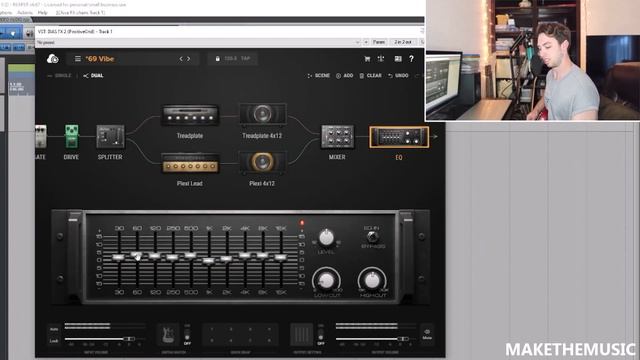Click the Auto input level button
This screenshot has width=640, height=360.
[54, 329]
